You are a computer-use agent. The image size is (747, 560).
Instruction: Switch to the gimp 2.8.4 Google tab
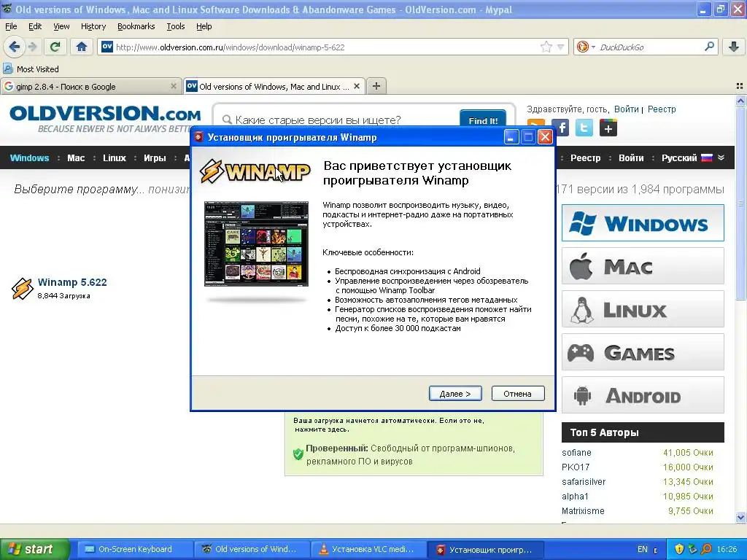[90, 86]
